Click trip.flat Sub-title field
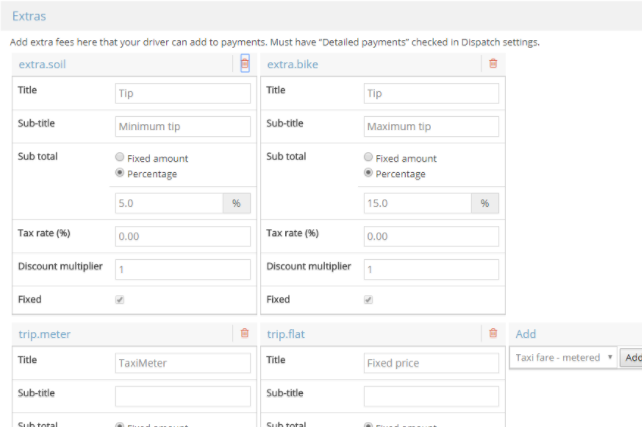This screenshot has width=642, height=427. [x=431, y=396]
